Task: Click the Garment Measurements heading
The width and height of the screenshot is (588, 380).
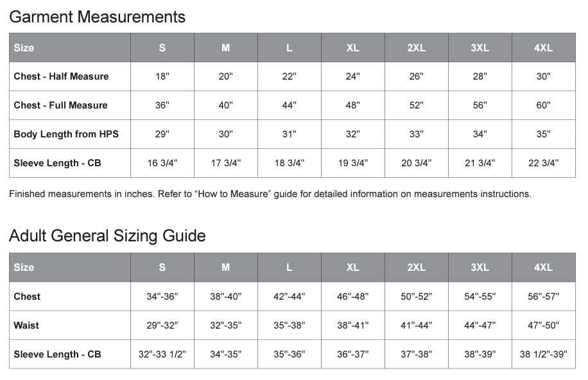Action: tap(98, 17)
